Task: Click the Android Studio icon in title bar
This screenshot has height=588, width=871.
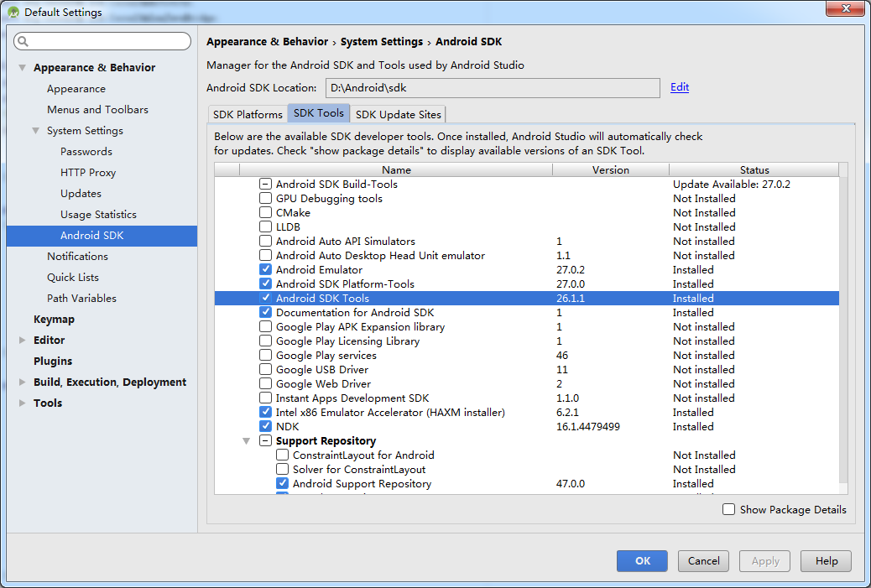Action: click(13, 12)
